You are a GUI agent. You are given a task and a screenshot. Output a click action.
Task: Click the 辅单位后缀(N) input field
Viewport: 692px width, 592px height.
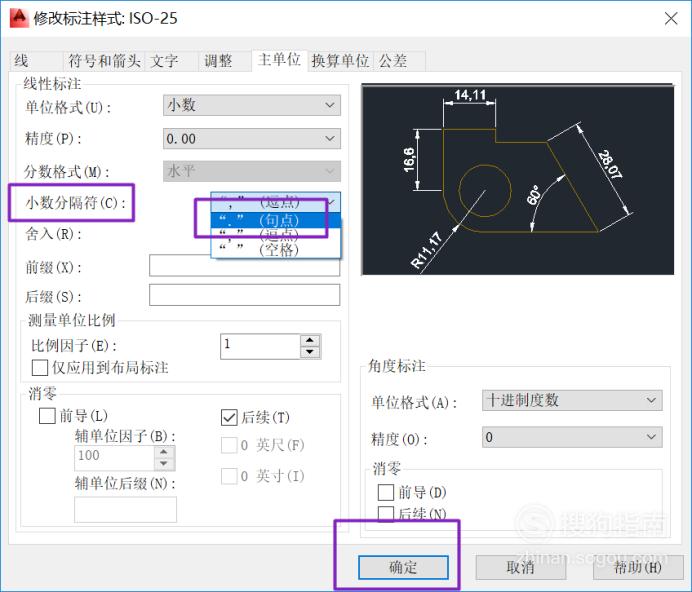[x=125, y=509]
